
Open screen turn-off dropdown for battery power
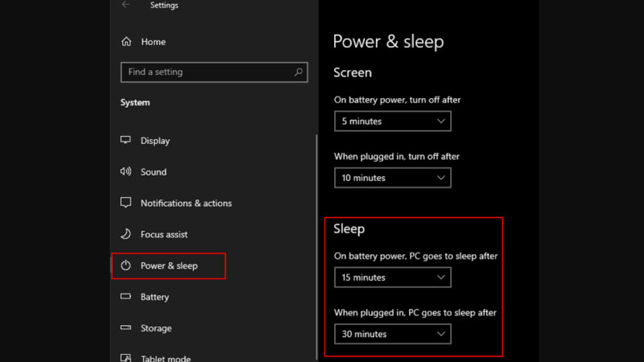coord(392,121)
